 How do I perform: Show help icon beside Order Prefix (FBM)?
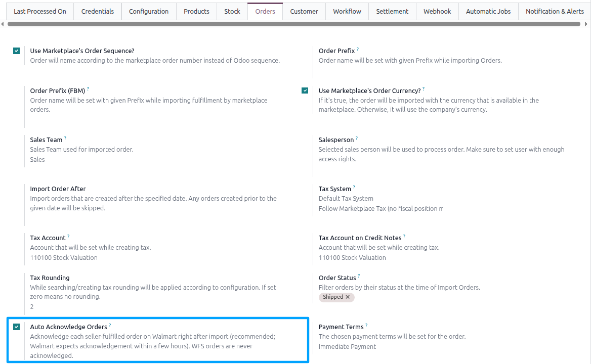pos(88,89)
